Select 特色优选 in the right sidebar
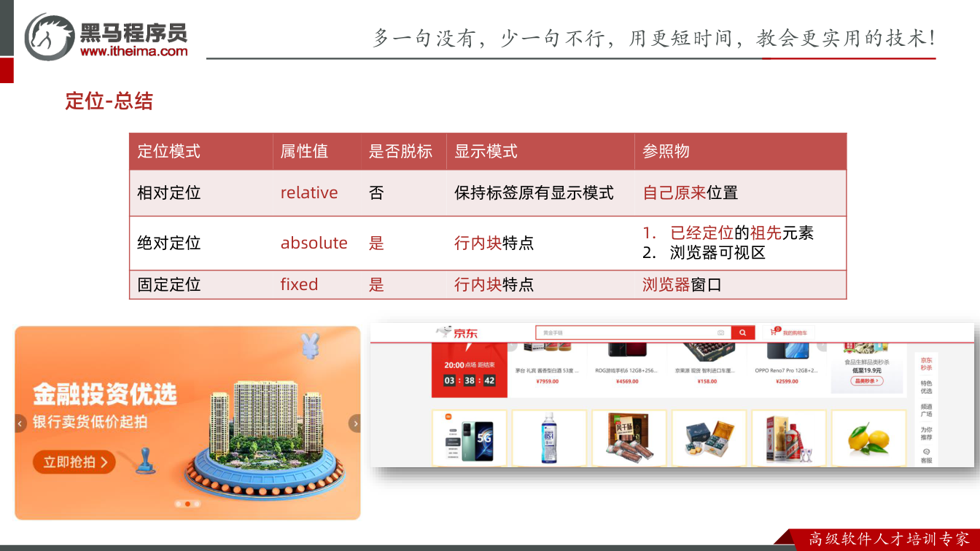This screenshot has width=980, height=551. click(x=926, y=387)
